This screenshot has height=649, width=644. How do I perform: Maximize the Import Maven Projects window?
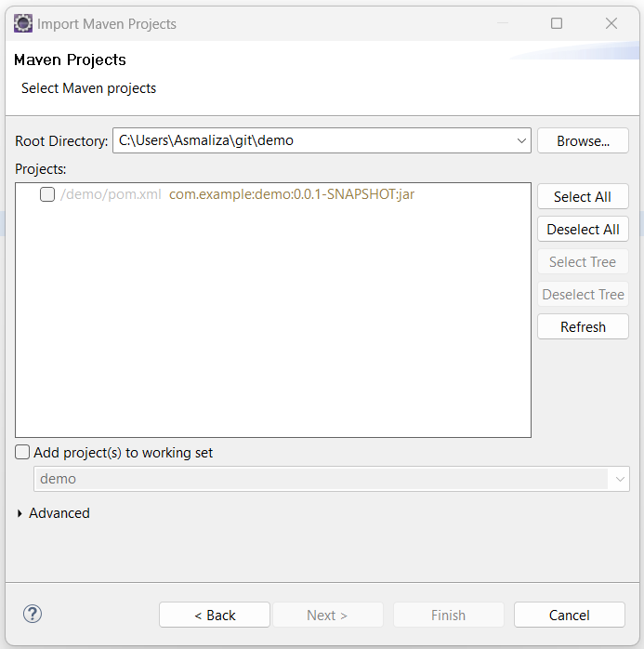[x=557, y=23]
